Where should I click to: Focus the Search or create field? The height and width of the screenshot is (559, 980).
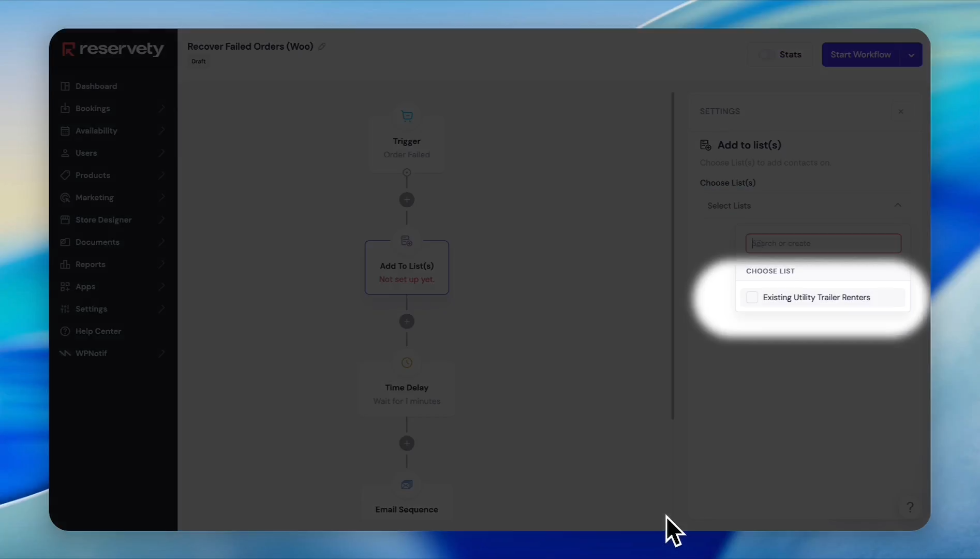[x=823, y=244]
